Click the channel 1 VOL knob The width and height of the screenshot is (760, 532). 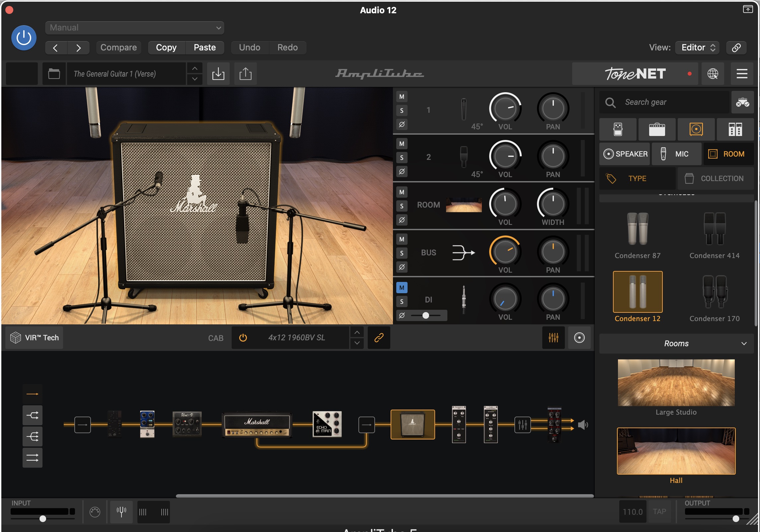coord(505,108)
